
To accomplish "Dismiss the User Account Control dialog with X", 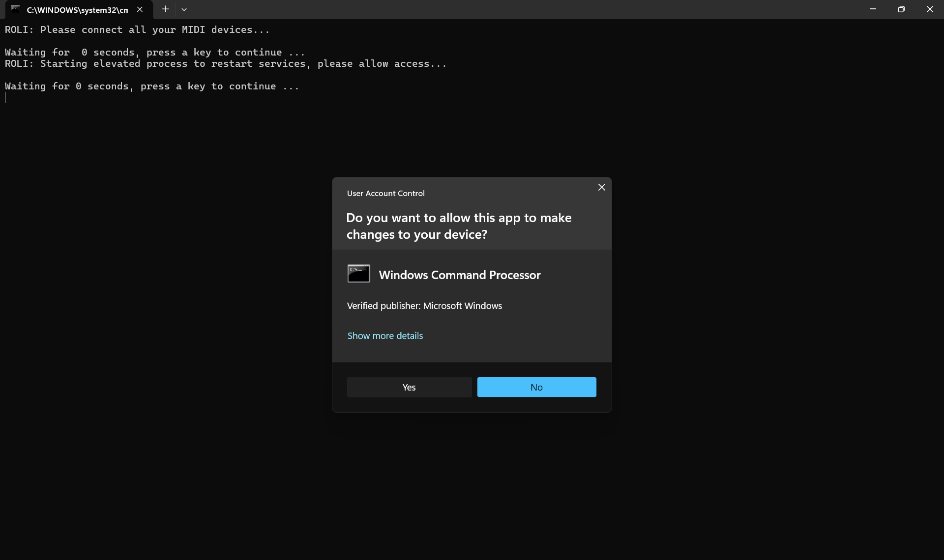I will [x=601, y=187].
